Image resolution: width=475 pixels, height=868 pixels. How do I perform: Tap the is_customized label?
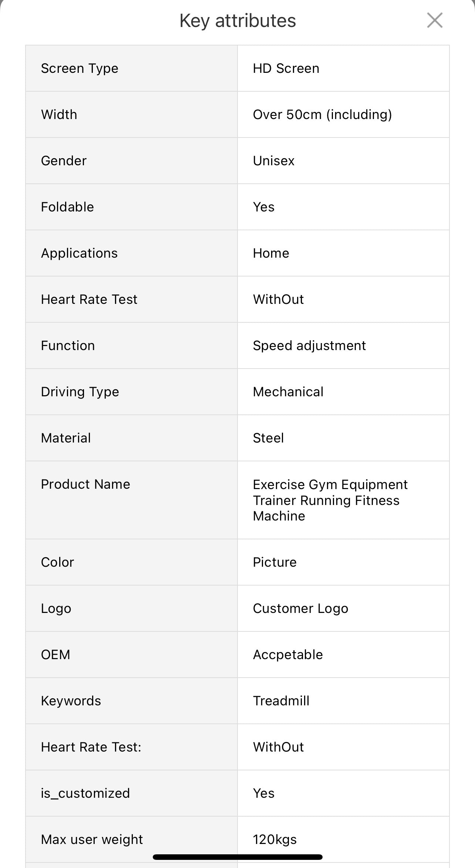click(x=85, y=793)
